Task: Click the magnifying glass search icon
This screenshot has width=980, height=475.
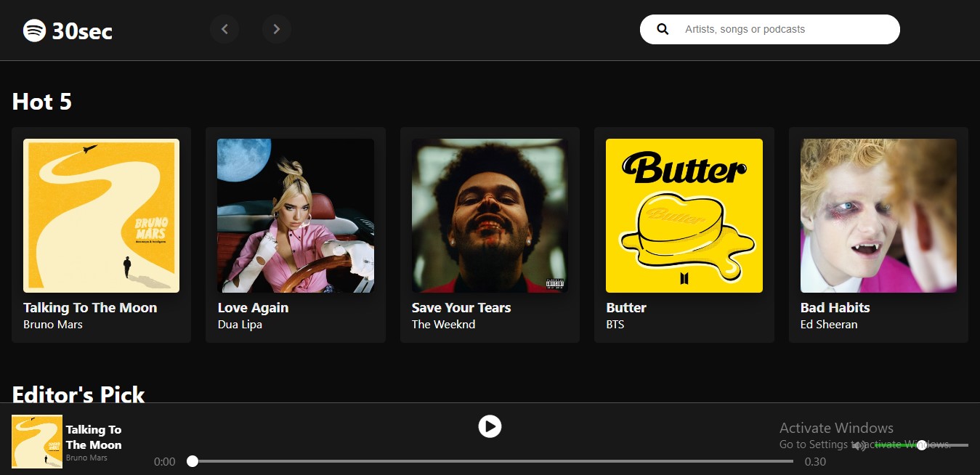Action: coord(663,29)
